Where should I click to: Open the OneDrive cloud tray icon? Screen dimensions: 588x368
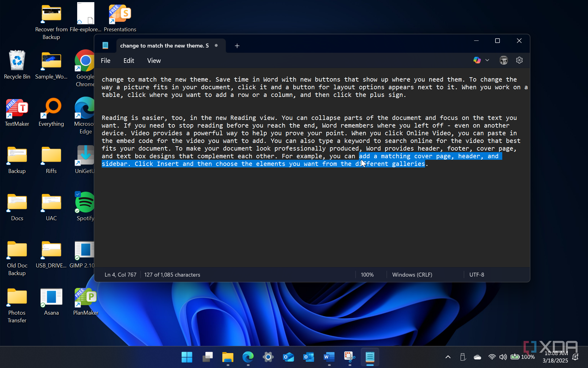coord(477,357)
